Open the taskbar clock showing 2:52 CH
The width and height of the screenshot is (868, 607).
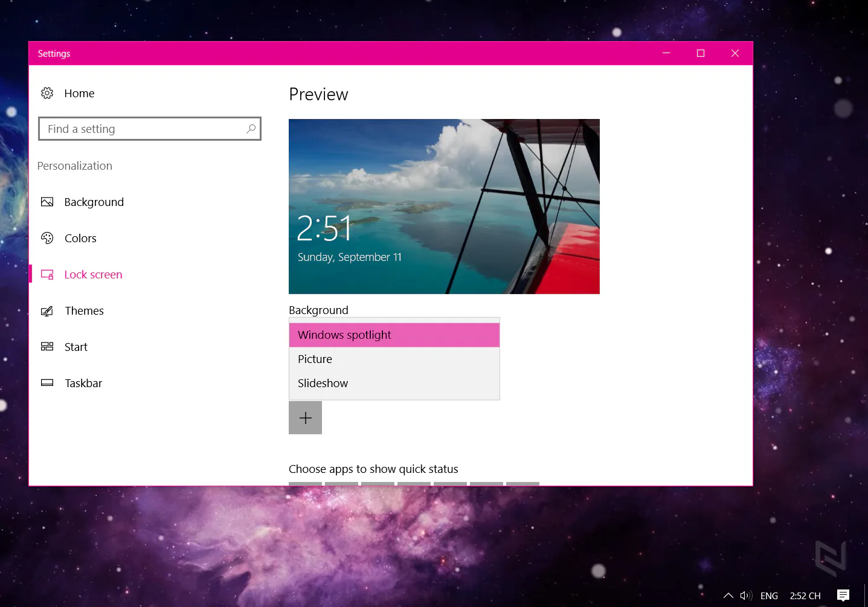pyautogui.click(x=805, y=596)
